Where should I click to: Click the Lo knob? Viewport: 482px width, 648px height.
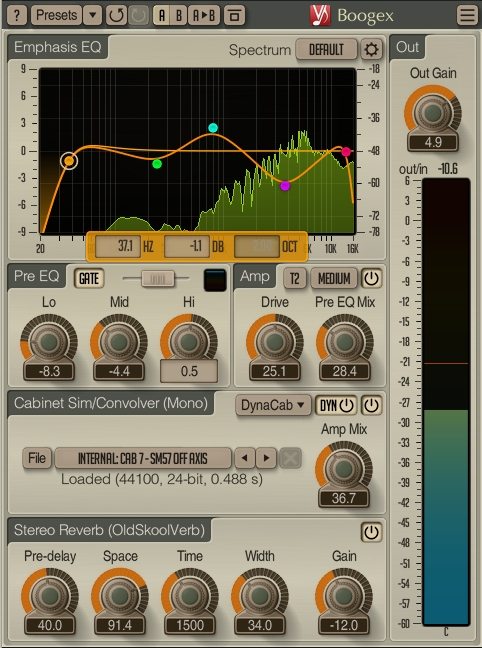[49, 342]
